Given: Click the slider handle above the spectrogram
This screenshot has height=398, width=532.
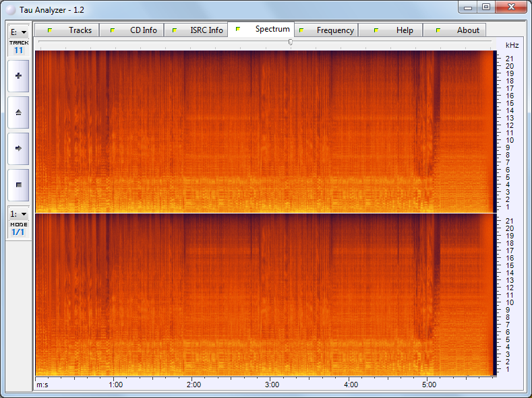Looking at the screenshot, I should 291,42.
